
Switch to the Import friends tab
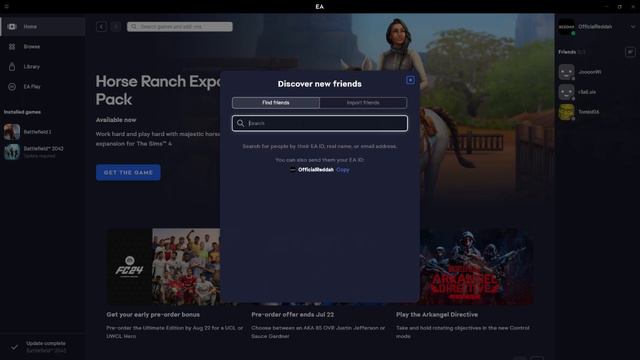363,102
